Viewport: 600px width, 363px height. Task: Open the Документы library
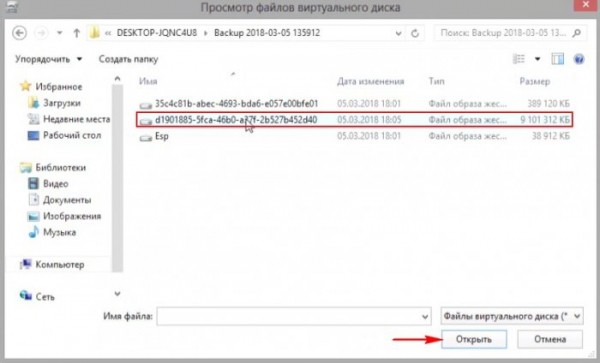(67, 200)
